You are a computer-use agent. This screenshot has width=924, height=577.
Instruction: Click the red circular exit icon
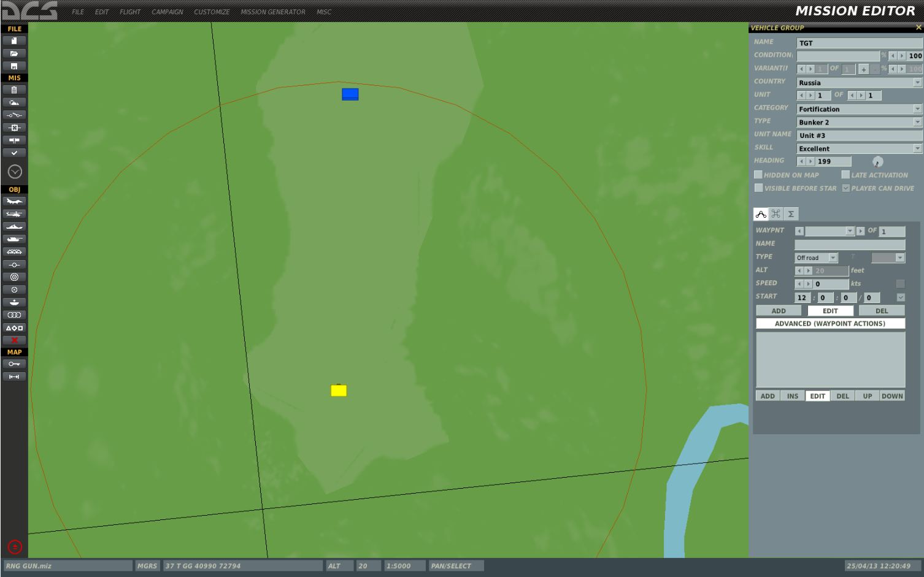(15, 547)
